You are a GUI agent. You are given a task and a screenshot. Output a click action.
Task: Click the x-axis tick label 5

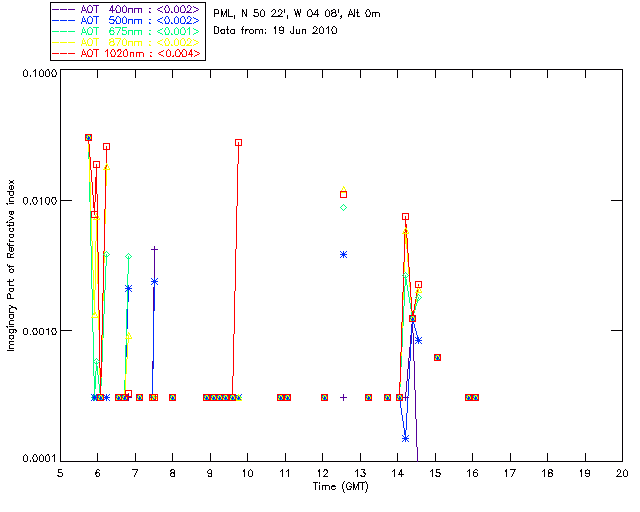point(60,473)
